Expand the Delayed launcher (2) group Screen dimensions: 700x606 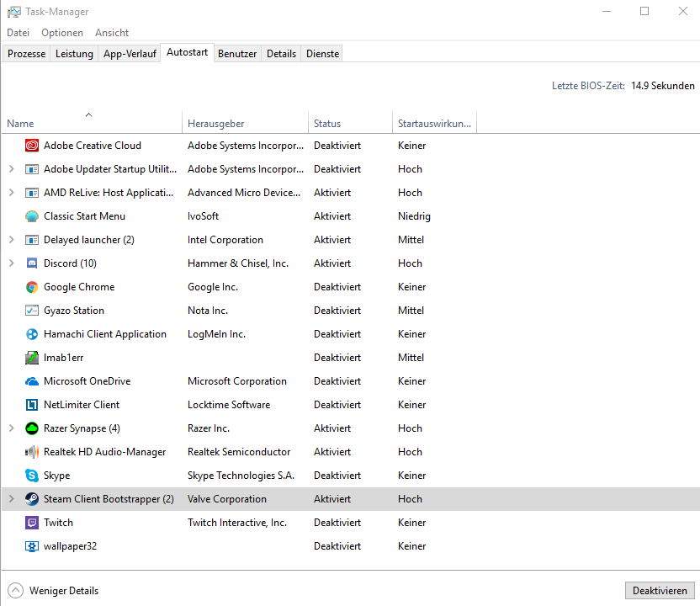pyautogui.click(x=12, y=240)
